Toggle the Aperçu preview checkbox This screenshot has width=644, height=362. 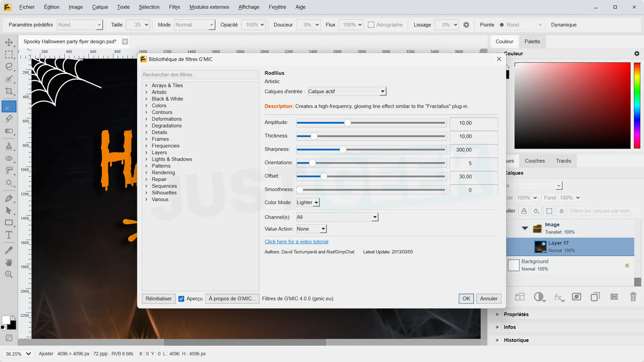click(x=181, y=299)
